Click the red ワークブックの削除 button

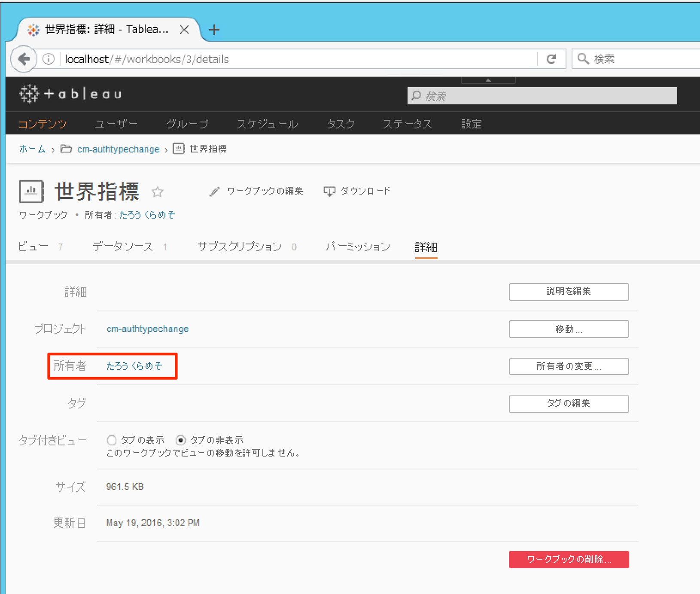[x=569, y=560]
